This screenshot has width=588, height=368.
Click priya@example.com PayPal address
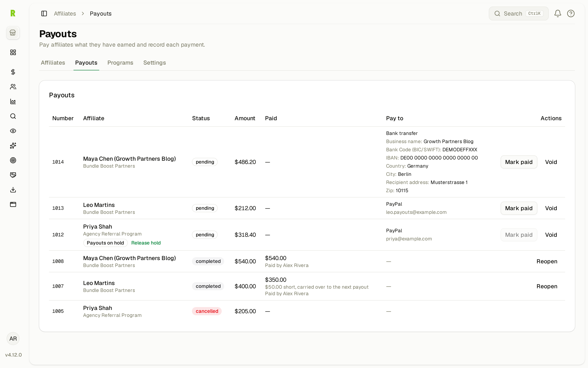coord(409,239)
